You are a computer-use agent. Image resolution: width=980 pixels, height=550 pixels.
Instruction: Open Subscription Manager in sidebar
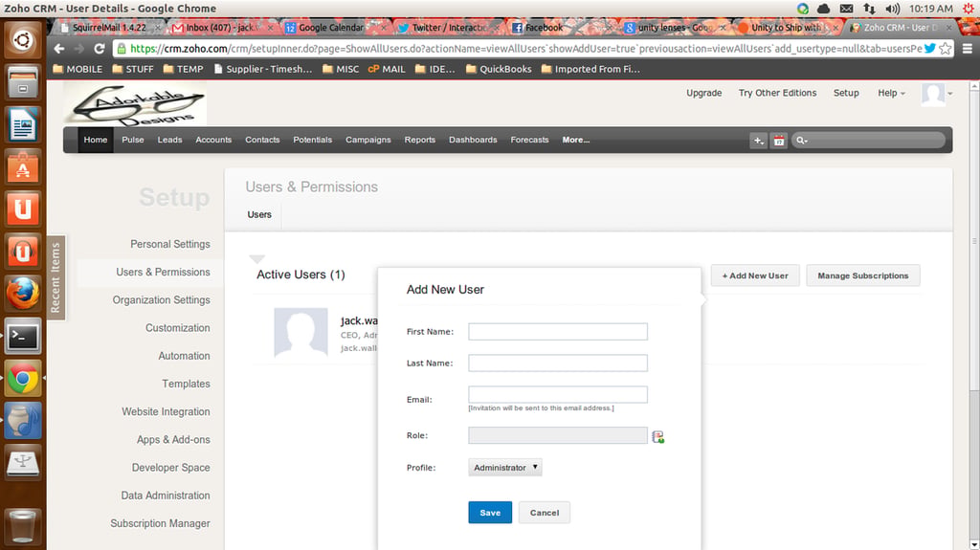(x=160, y=524)
